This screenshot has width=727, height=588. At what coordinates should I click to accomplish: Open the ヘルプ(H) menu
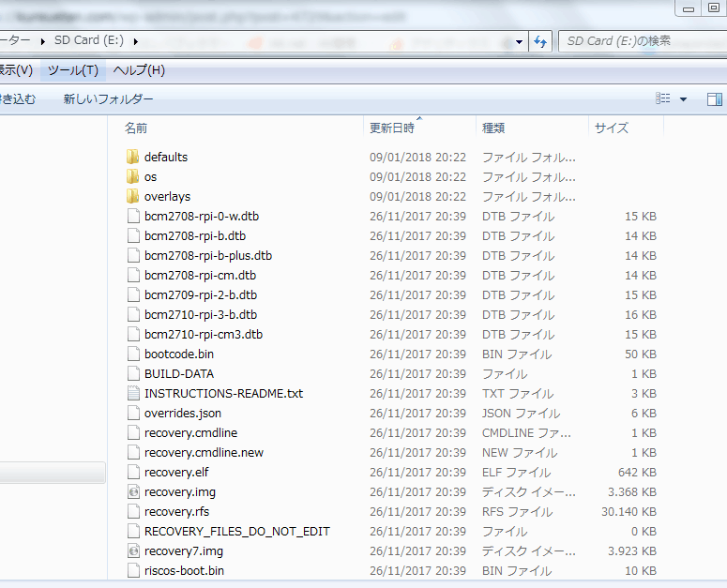click(x=139, y=70)
